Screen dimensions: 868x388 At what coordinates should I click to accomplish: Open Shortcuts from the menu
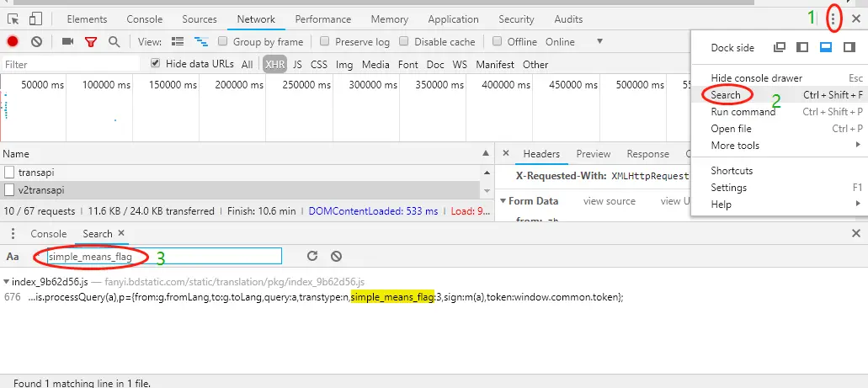(779, 171)
